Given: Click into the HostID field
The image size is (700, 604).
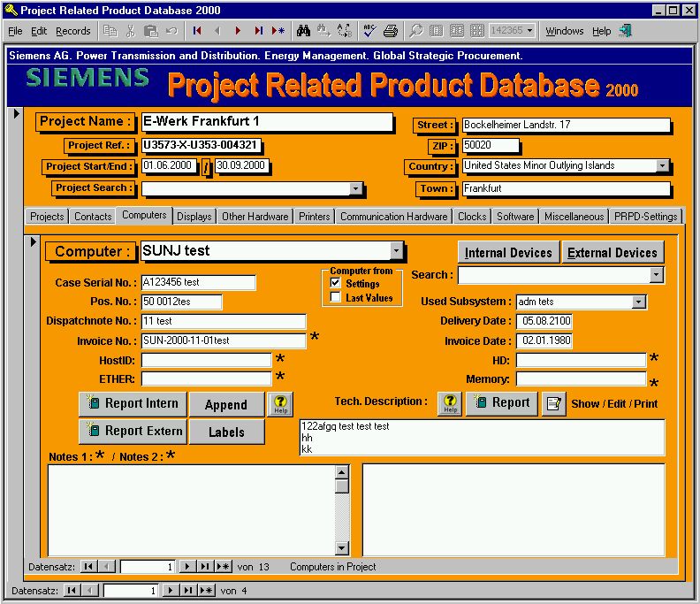Looking at the screenshot, I should point(206,360).
